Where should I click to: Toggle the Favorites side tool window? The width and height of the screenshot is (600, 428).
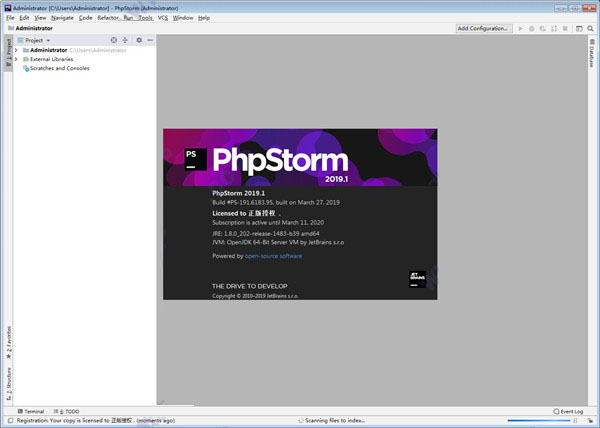[8, 341]
